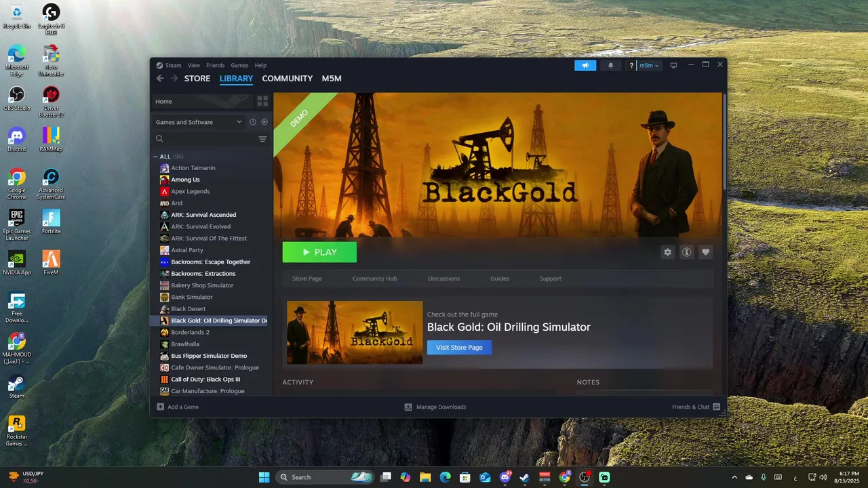Screen dimensions: 868x488
Task: Click the taskbar Search box
Action: [x=325, y=477]
